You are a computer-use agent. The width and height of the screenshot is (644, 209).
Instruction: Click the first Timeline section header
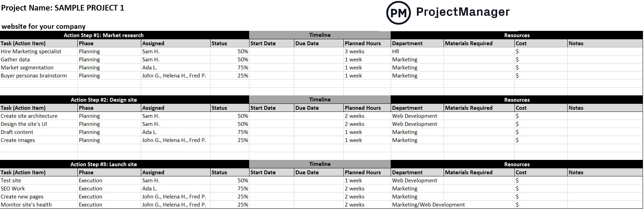[x=320, y=35]
